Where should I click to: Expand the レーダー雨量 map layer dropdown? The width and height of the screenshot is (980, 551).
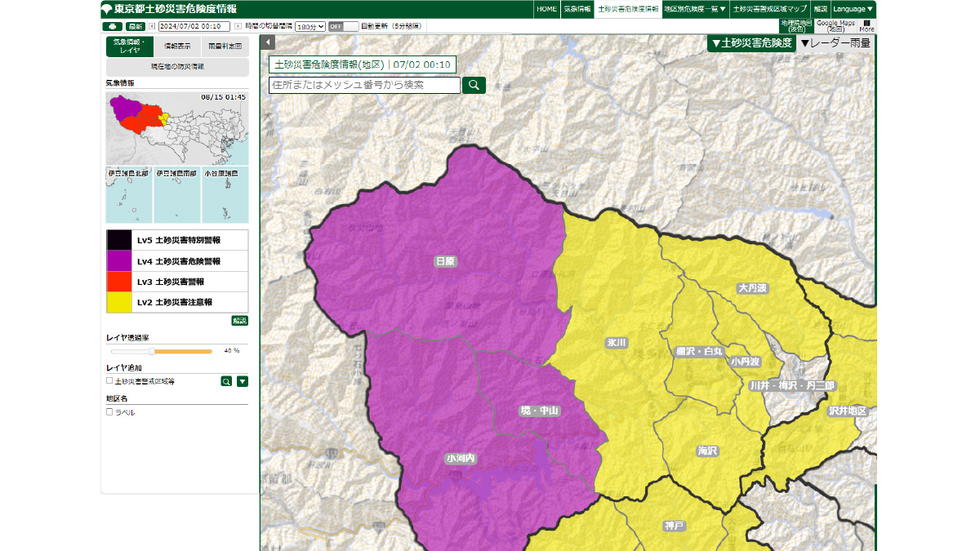click(835, 43)
